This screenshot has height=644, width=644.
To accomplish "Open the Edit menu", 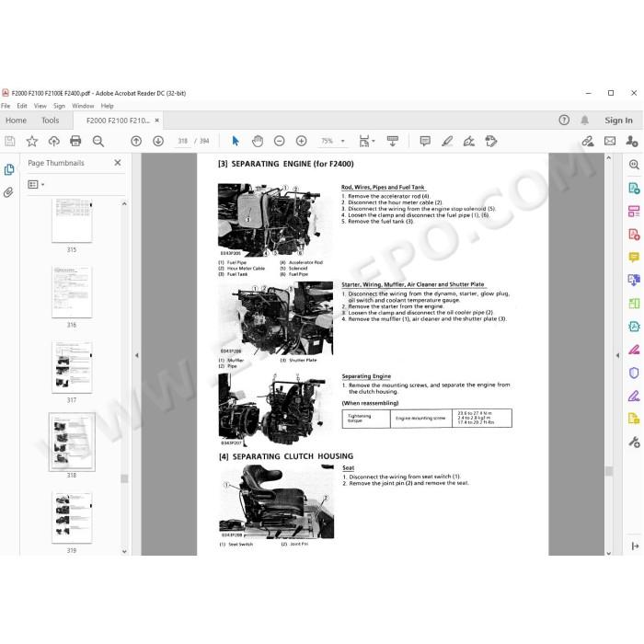I will (x=22, y=106).
